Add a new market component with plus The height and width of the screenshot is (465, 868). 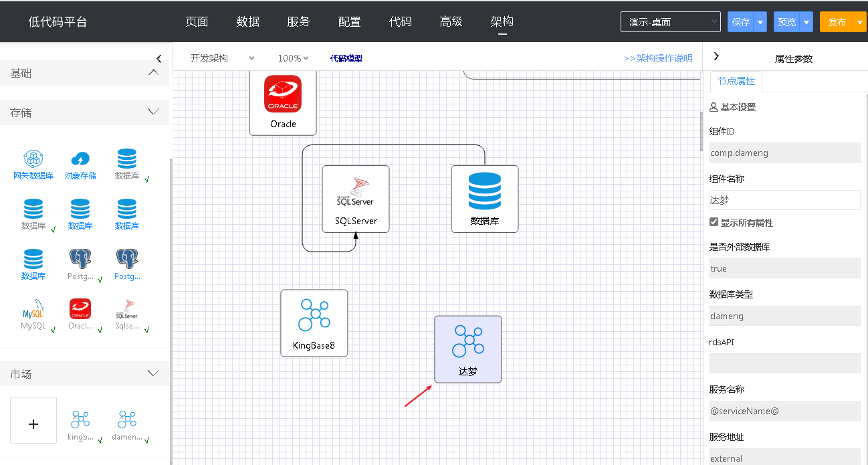33,420
